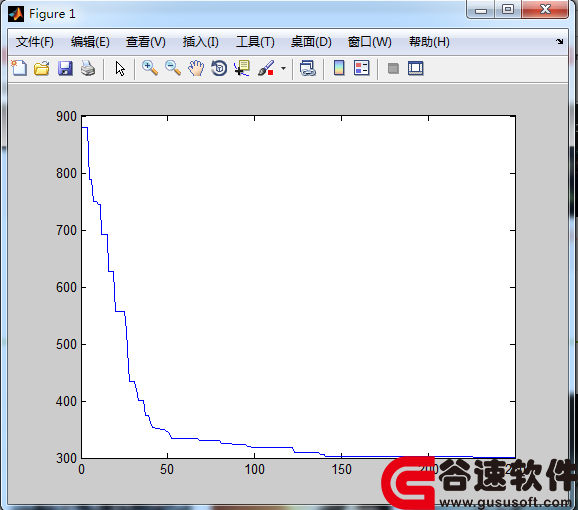Click the x-axis label 100
578x510 pixels.
(x=254, y=469)
